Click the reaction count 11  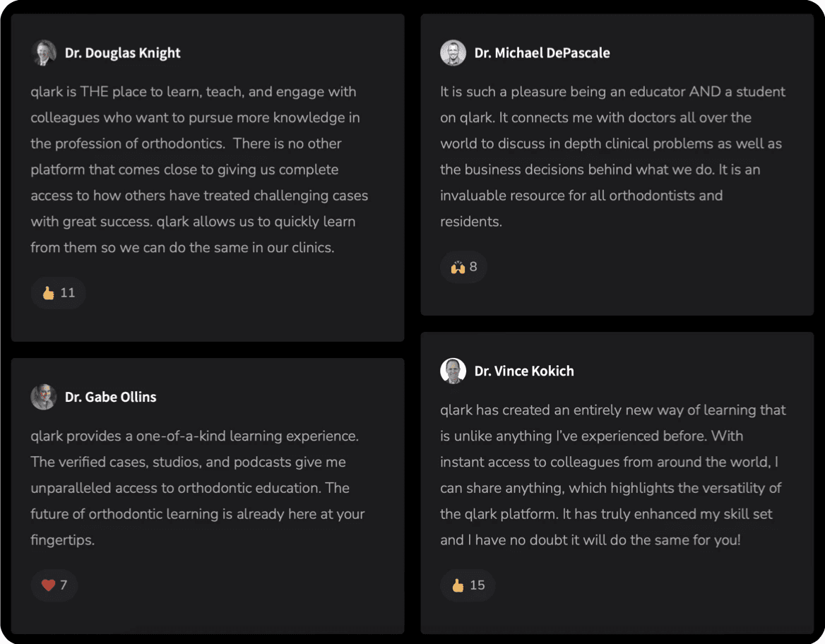click(x=68, y=292)
